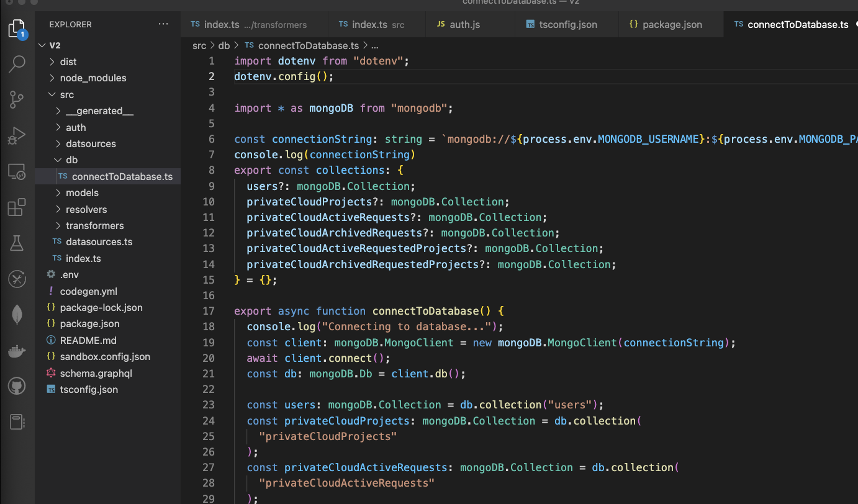Viewport: 858px width, 504px height.
Task: Click the "privateCloudProjects" string on line 25
Action: coord(328,436)
